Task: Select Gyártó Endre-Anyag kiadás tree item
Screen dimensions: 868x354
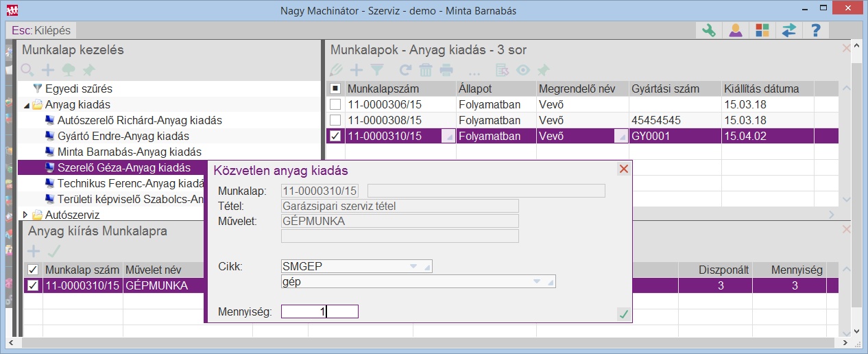Action: pos(123,136)
